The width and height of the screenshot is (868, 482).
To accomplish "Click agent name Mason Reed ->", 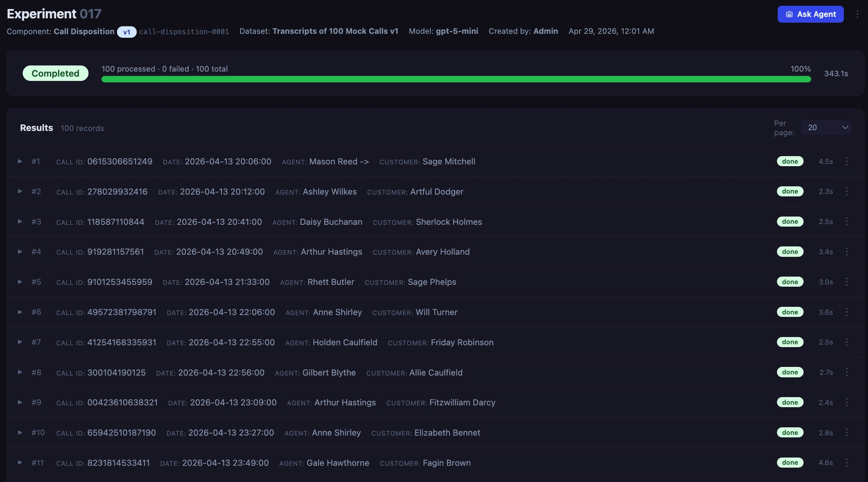I will pos(339,162).
